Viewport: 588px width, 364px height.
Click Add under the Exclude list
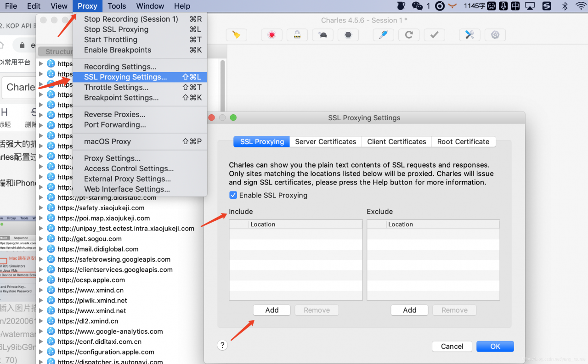coord(410,310)
